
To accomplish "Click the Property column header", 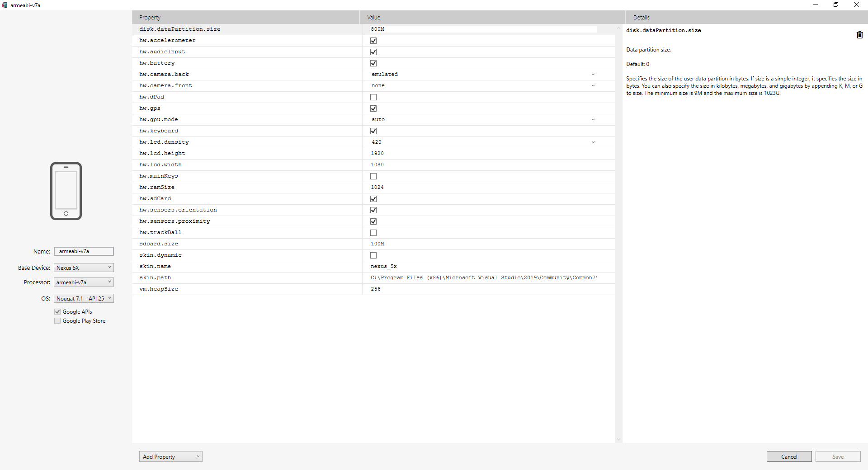I will click(246, 17).
